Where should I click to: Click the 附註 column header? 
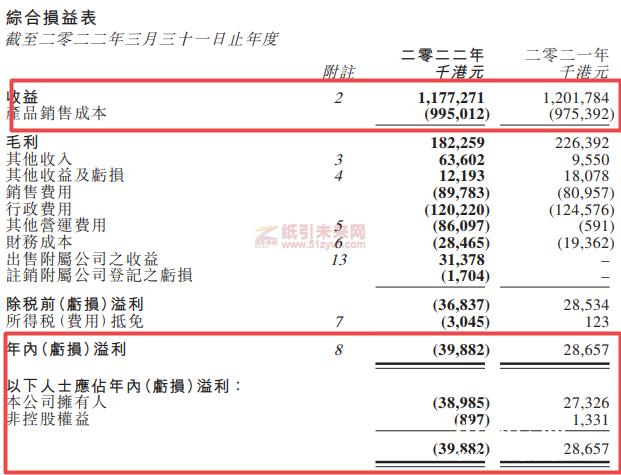click(339, 73)
